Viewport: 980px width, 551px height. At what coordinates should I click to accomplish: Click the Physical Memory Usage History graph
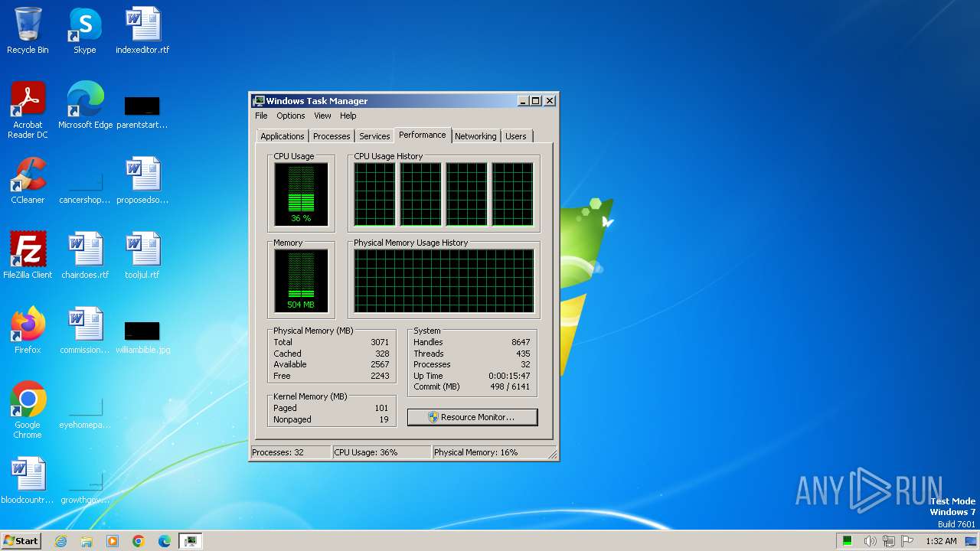point(444,281)
